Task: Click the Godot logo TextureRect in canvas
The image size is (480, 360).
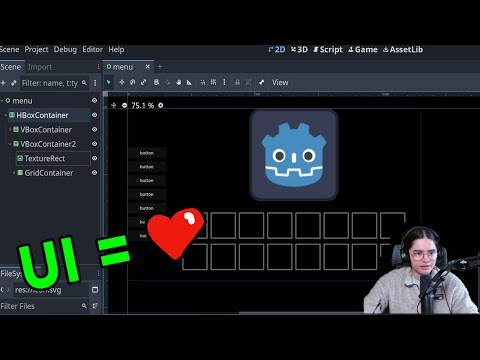Action: 294,155
